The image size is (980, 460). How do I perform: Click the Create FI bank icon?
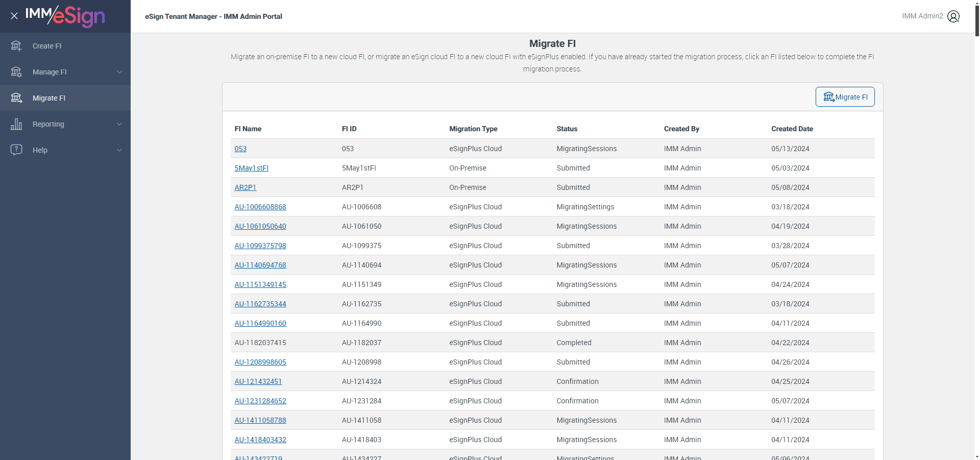point(16,46)
